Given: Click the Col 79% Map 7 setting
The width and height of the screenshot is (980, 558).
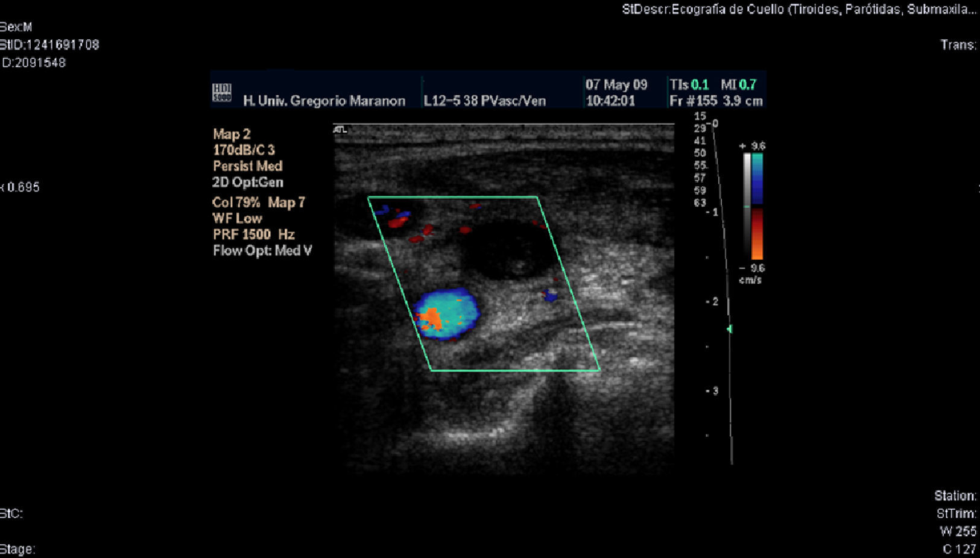Looking at the screenshot, I should 258,202.
